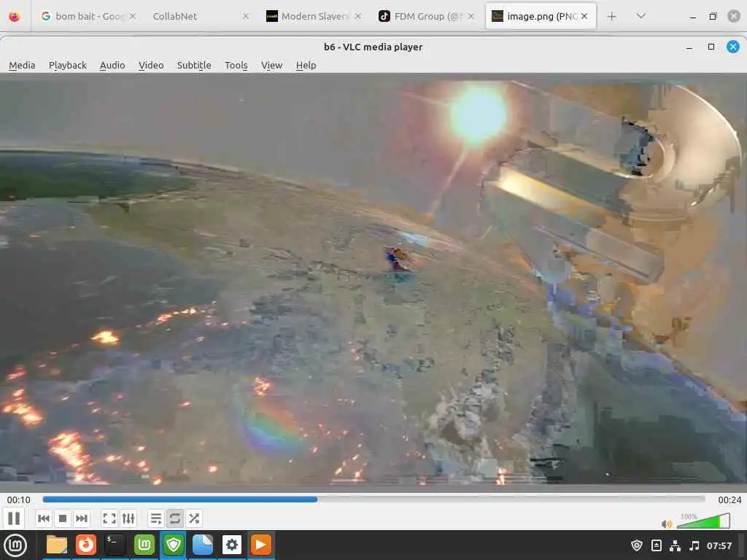747x560 pixels.
Task: Pause the video playback
Action: tap(15, 518)
